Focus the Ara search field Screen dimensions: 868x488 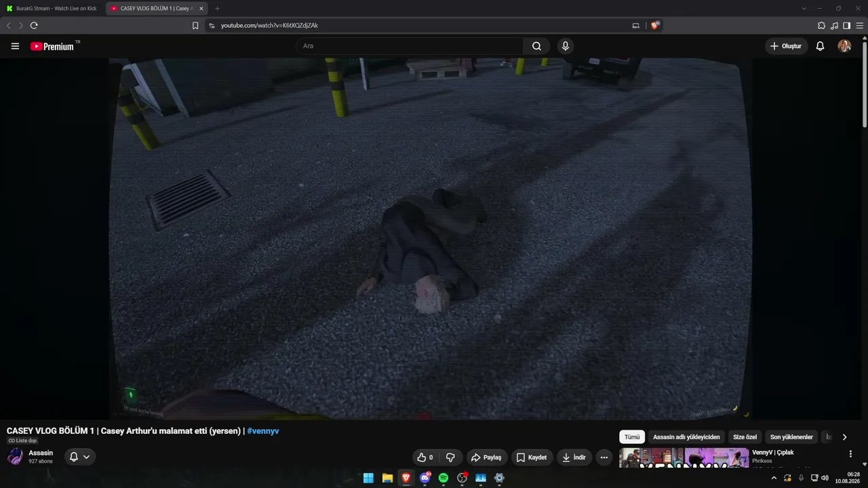pos(409,46)
